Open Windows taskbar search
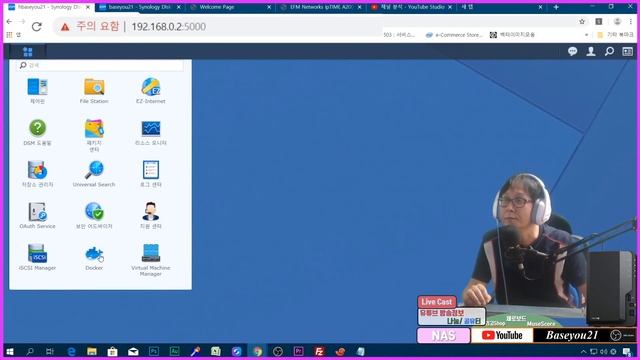 point(30,351)
